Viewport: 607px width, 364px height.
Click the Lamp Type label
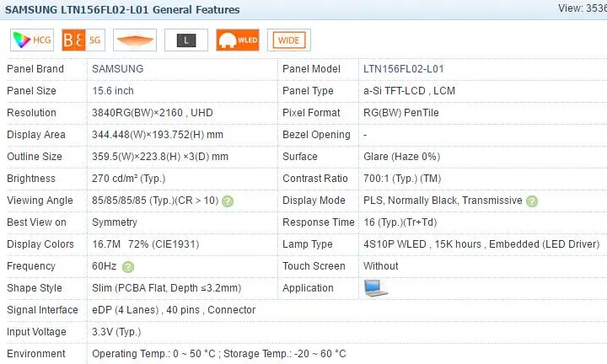[308, 244]
